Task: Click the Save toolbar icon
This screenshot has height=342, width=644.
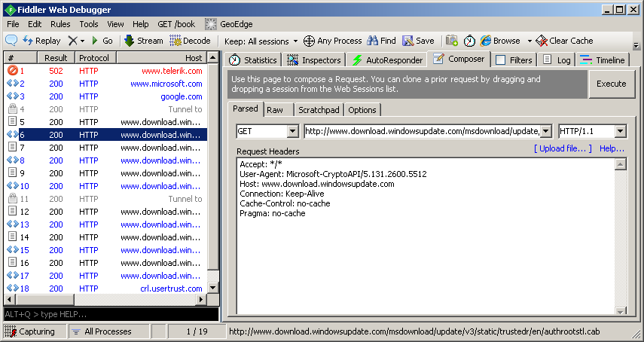Action: pos(408,41)
